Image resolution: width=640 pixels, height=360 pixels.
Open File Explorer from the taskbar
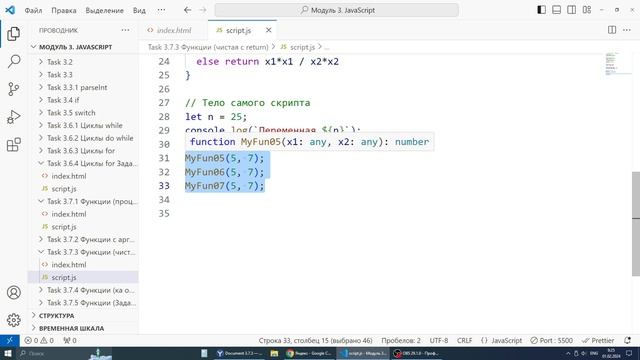click(274, 353)
